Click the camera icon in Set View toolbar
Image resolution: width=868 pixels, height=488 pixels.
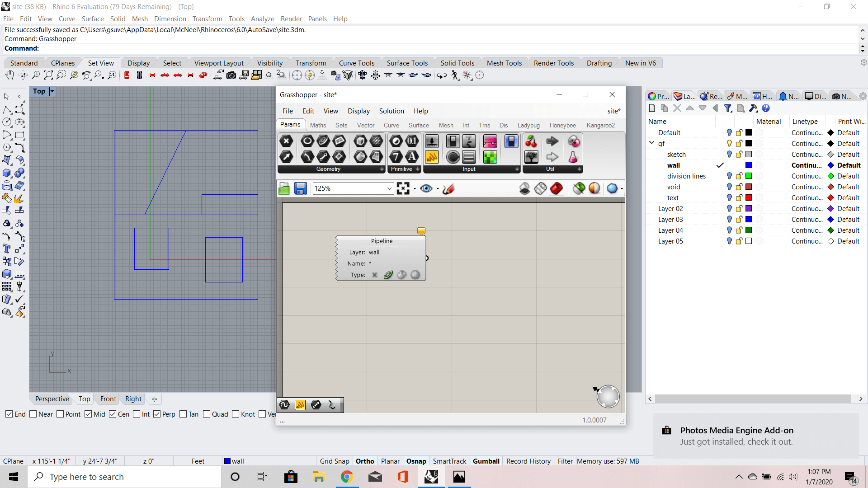tap(231, 75)
